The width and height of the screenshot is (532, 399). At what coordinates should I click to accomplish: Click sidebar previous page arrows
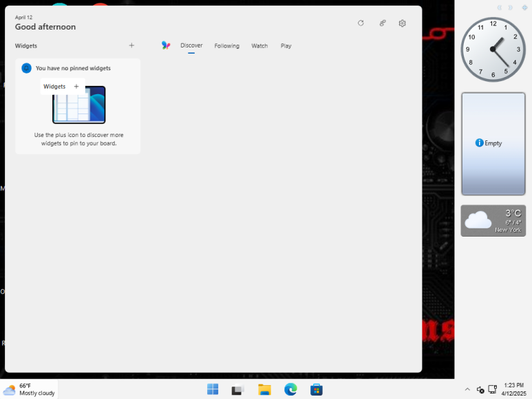click(500, 8)
